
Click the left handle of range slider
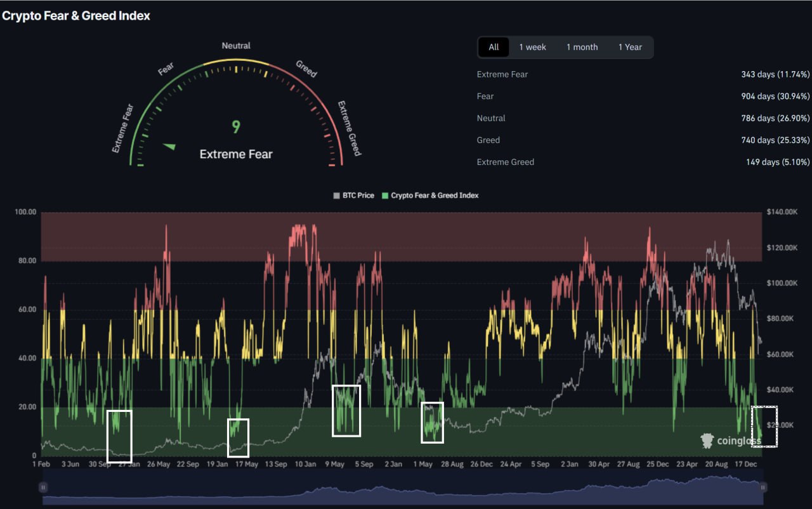(43, 487)
